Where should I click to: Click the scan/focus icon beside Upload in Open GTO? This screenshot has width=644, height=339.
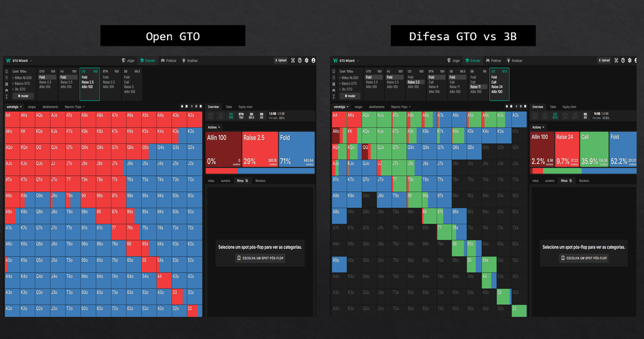point(293,60)
